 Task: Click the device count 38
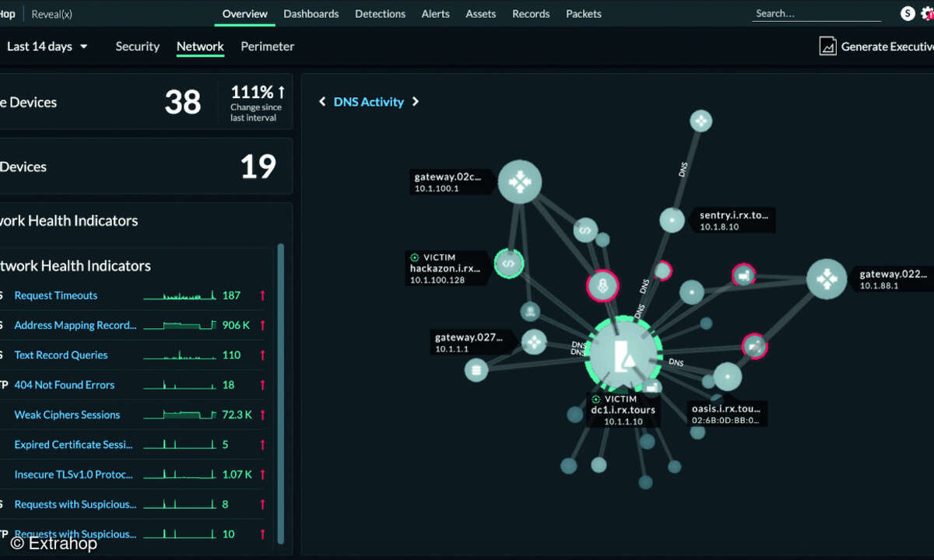(x=183, y=102)
